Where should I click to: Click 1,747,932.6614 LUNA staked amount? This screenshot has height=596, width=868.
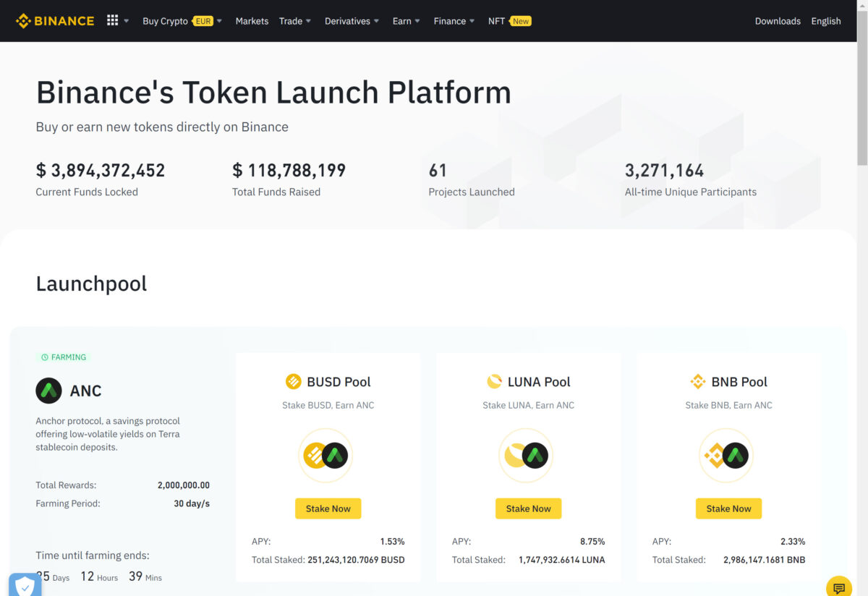tap(562, 560)
